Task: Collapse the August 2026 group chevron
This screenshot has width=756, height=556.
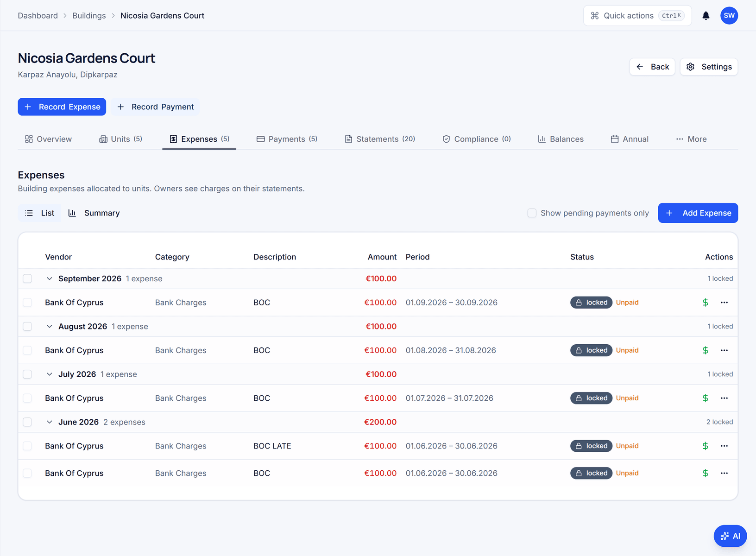Action: coord(50,326)
